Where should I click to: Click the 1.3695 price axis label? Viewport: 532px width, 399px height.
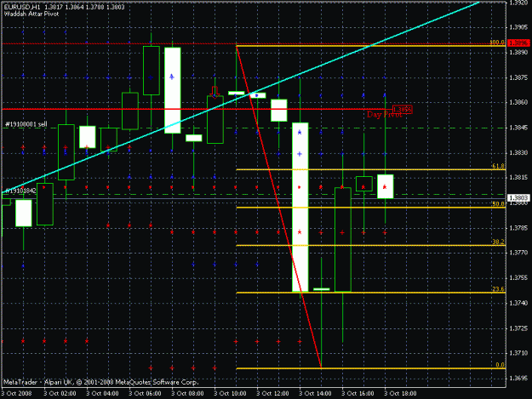(x=518, y=379)
